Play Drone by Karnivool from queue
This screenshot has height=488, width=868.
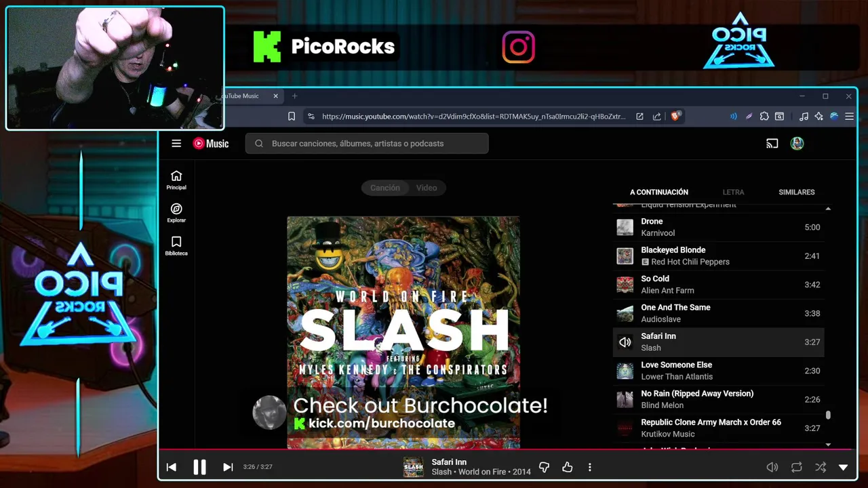(719, 227)
